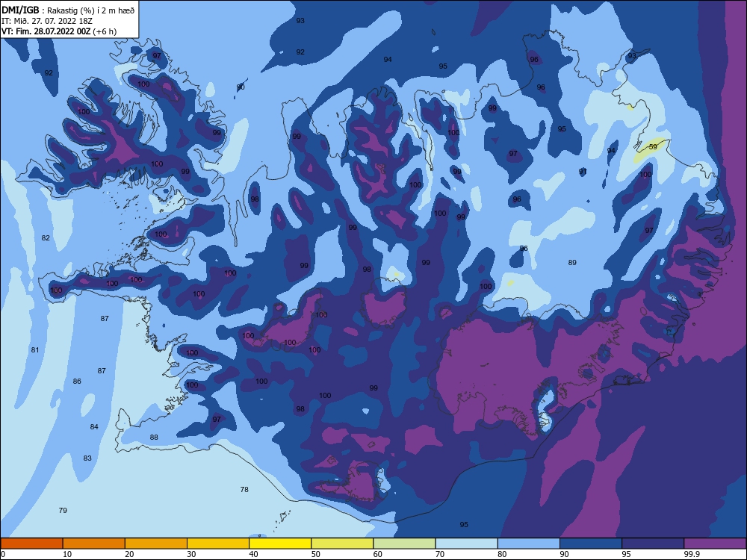Click the 91 humidity value on the map
Image resolution: width=747 pixels, height=560 pixels.
(583, 172)
